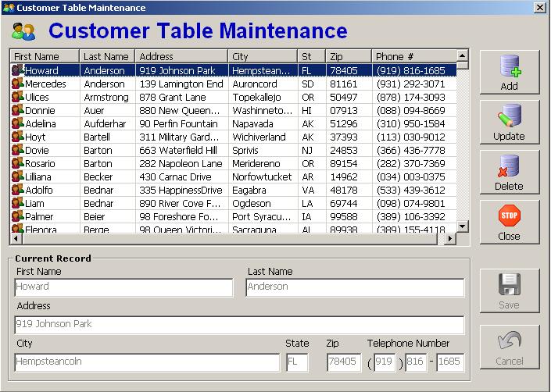This screenshot has width=551, height=392.
Task: Click the Add database icon button
Action: tap(510, 73)
